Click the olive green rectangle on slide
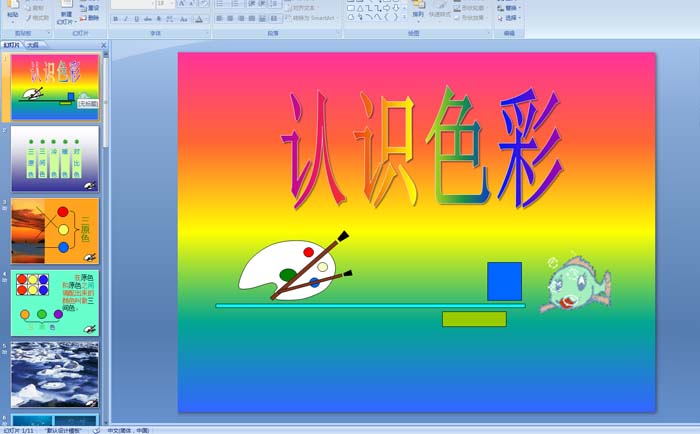700x434 pixels. point(474,319)
